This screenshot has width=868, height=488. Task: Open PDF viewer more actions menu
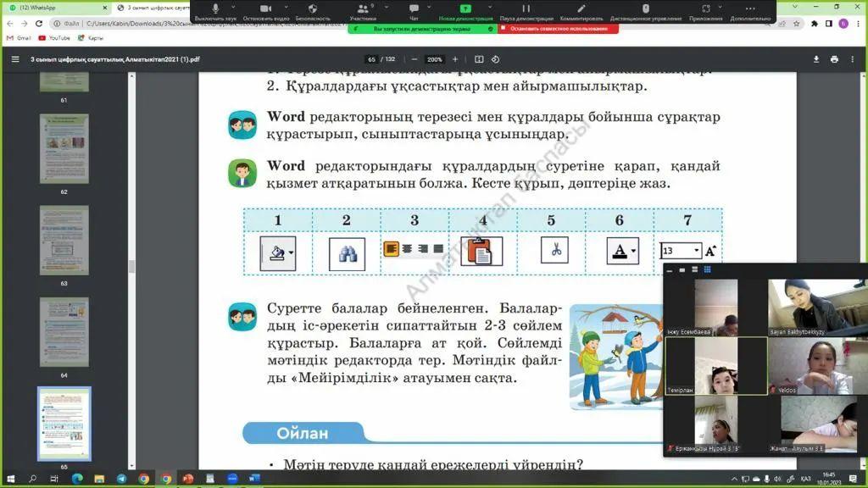pos(853,59)
